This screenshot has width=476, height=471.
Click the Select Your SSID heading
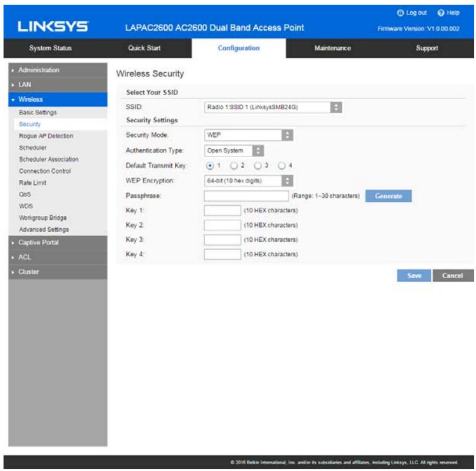[x=152, y=92]
